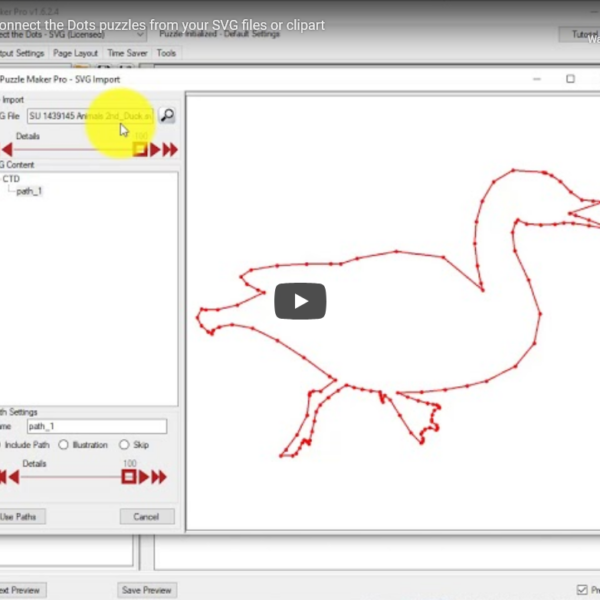Image resolution: width=600 pixels, height=600 pixels.
Task: Select the path_1 item in the SVG tree
Action: [x=29, y=191]
